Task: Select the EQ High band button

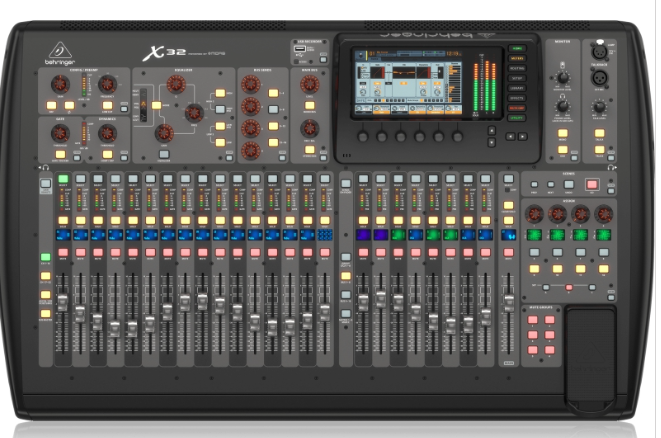Action: (x=220, y=93)
